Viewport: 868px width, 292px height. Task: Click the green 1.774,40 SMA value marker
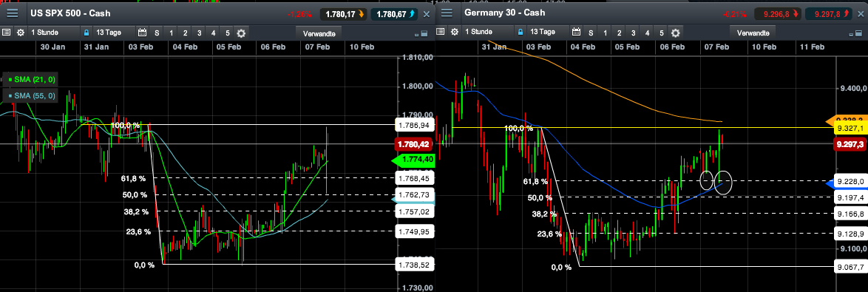coord(413,161)
